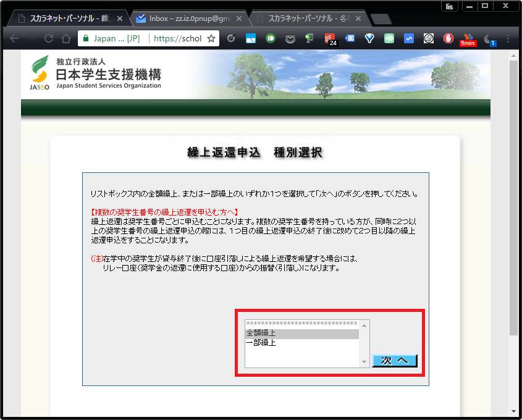The width and height of the screenshot is (522, 420).
Task: Click the extension showing 9min badge
Action: [468, 40]
